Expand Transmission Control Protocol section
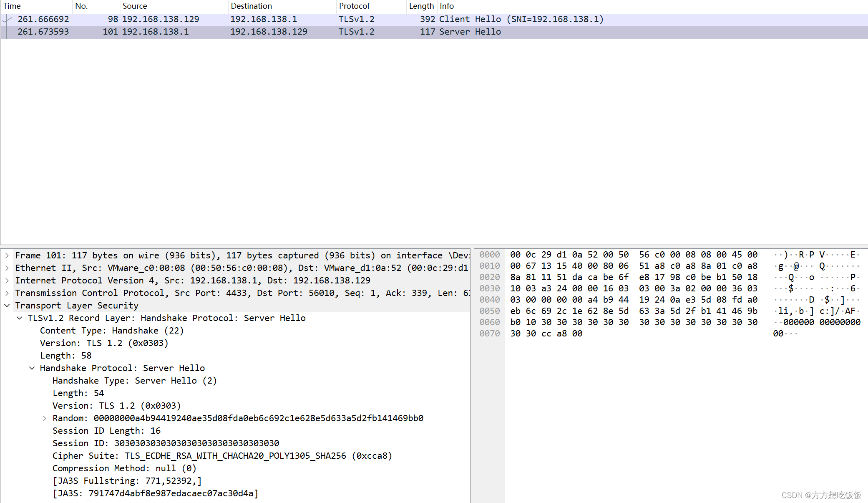The image size is (868, 503). coord(7,293)
